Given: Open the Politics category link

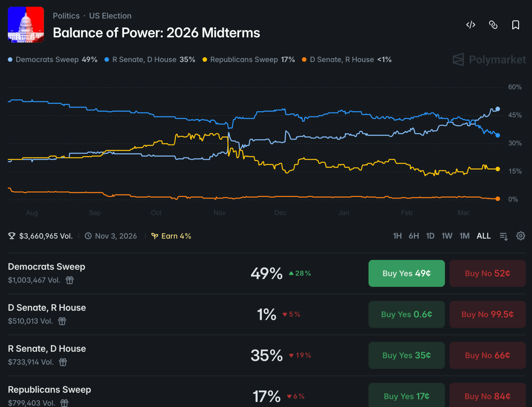Looking at the screenshot, I should pos(66,16).
